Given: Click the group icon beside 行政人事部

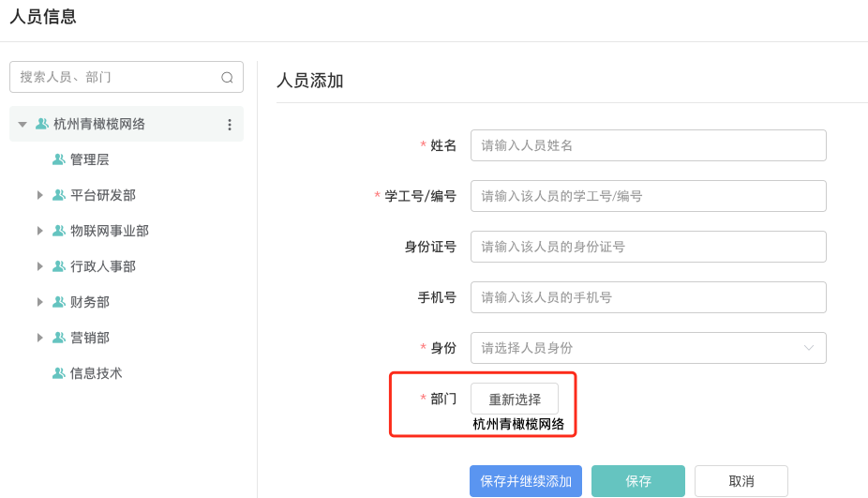Looking at the screenshot, I should [x=59, y=266].
